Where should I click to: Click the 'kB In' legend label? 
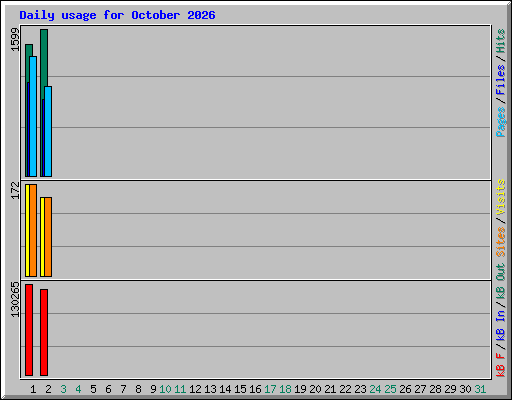[500, 325]
